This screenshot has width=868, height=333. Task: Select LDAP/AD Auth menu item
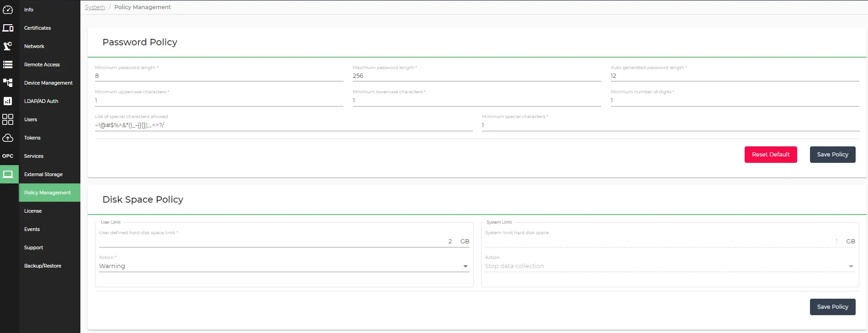click(x=50, y=101)
